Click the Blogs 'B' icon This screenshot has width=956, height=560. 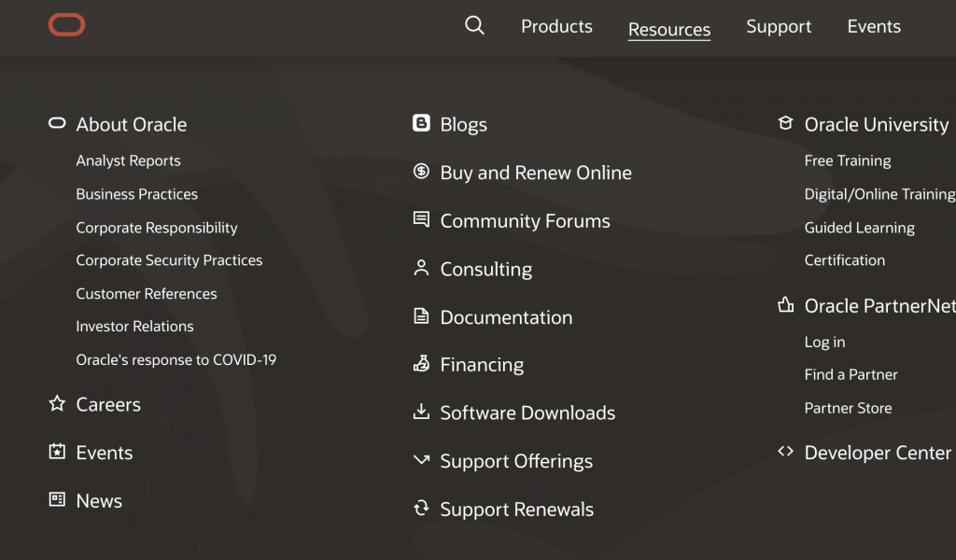(x=421, y=123)
